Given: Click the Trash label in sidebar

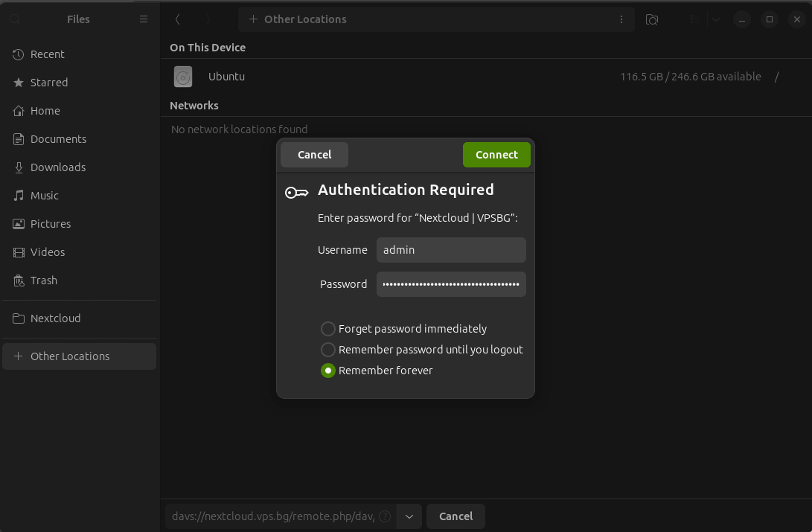Looking at the screenshot, I should click(x=44, y=281).
